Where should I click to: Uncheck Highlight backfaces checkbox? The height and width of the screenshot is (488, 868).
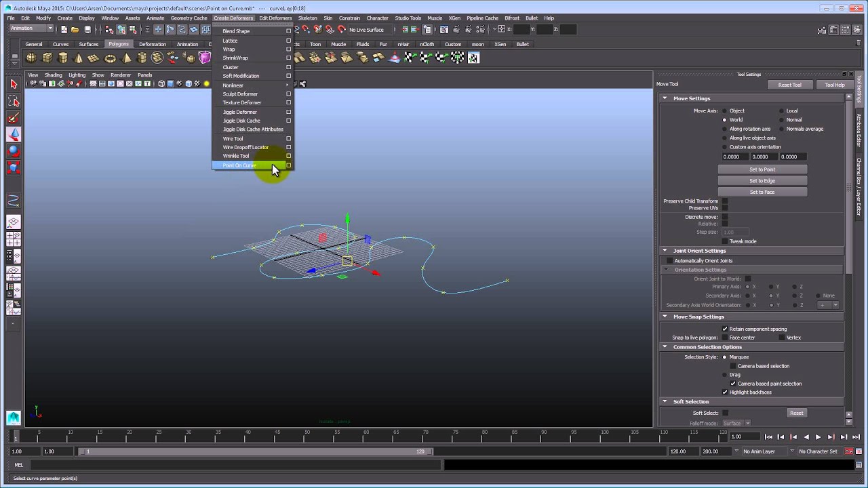point(725,392)
